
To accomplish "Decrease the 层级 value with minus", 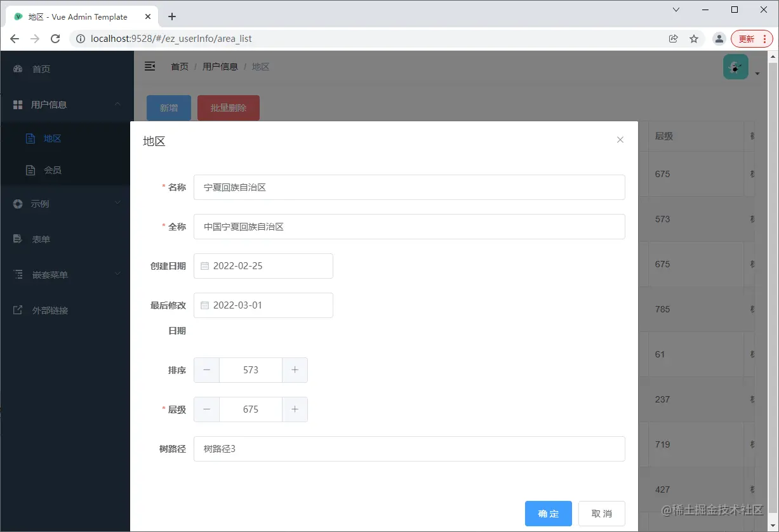I will [206, 409].
